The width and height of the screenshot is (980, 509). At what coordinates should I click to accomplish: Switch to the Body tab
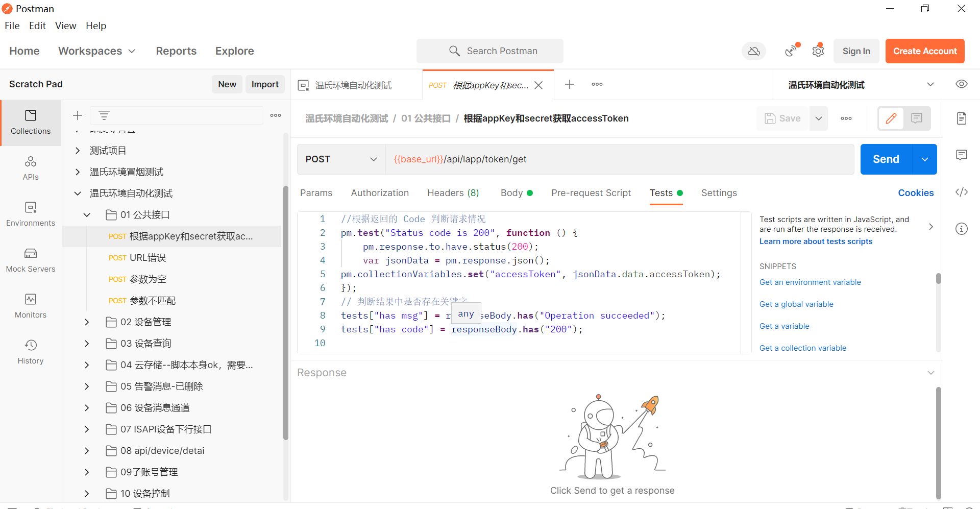tap(517, 193)
